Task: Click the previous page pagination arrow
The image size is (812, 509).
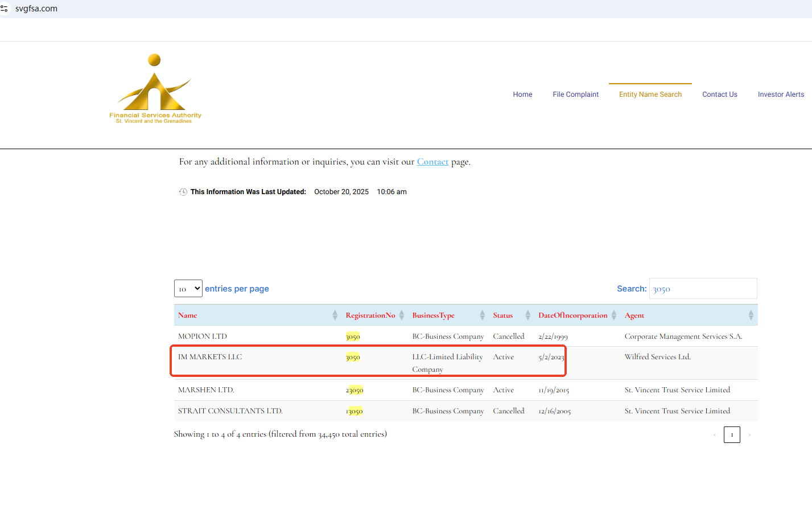Action: tap(714, 435)
